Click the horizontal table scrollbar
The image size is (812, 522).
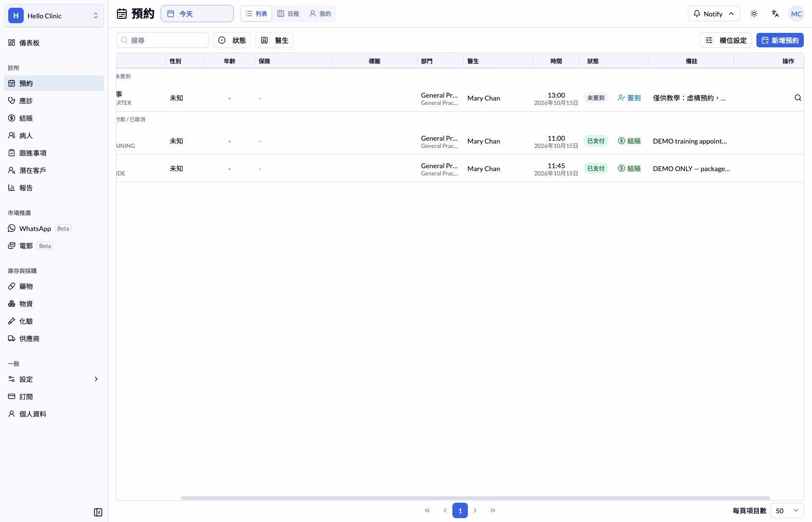click(x=475, y=498)
